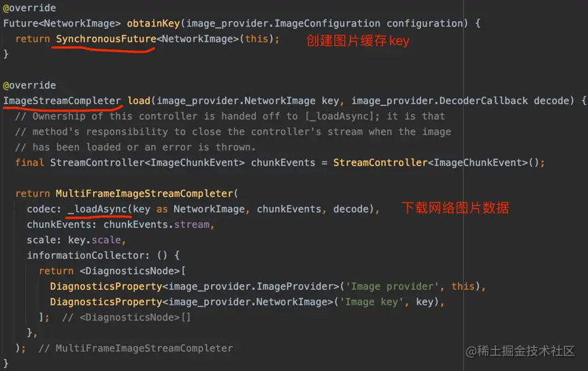This screenshot has height=371, width=588.
Task: Click comment 'has been loaded or an error'
Action: [135, 147]
